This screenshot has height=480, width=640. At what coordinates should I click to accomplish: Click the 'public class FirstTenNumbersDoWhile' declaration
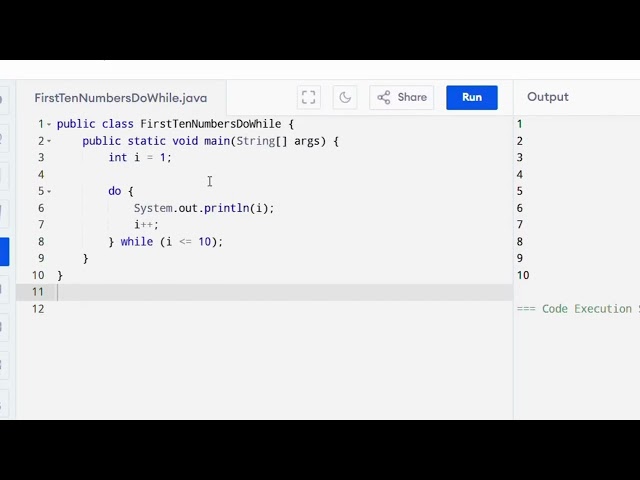tap(169, 124)
